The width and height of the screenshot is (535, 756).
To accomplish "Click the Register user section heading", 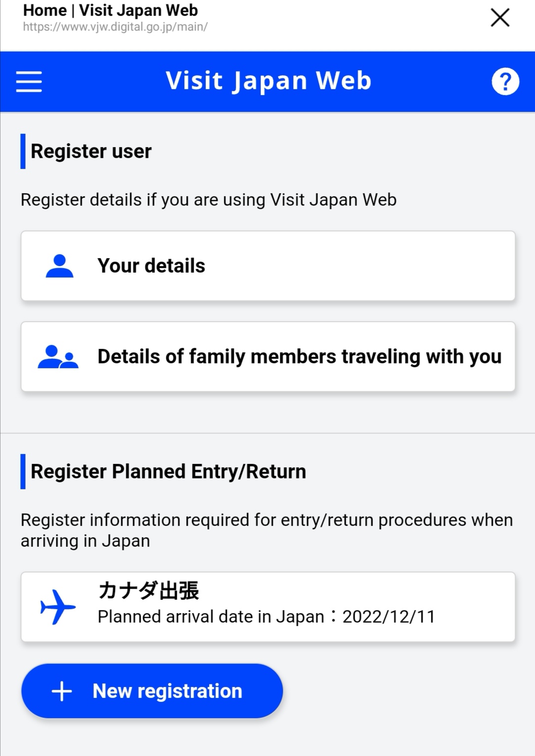I will coord(91,151).
